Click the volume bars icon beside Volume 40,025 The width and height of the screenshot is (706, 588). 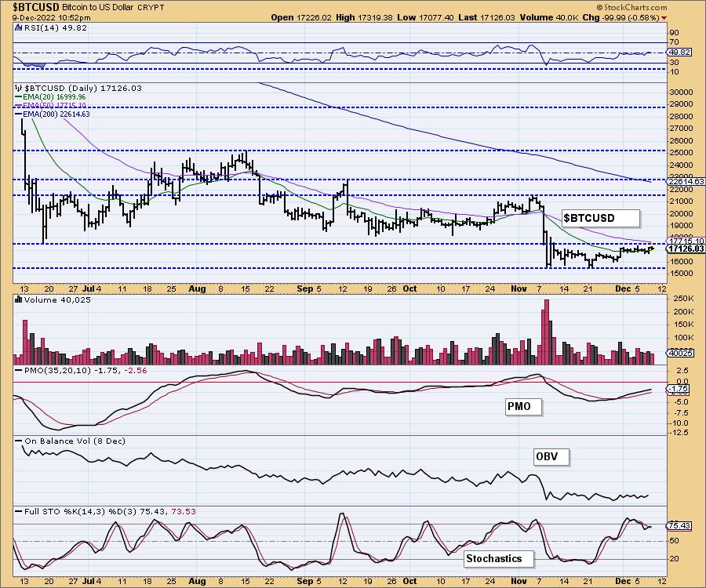(19, 299)
